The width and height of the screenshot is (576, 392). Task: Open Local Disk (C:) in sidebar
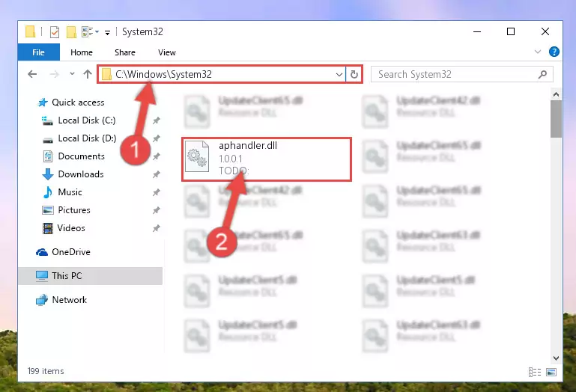pyautogui.click(x=79, y=120)
